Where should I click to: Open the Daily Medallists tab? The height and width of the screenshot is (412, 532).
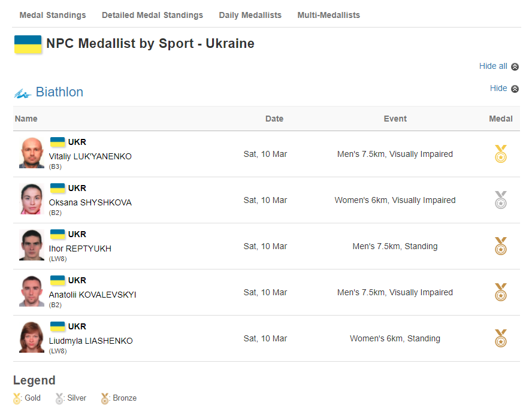click(x=250, y=15)
